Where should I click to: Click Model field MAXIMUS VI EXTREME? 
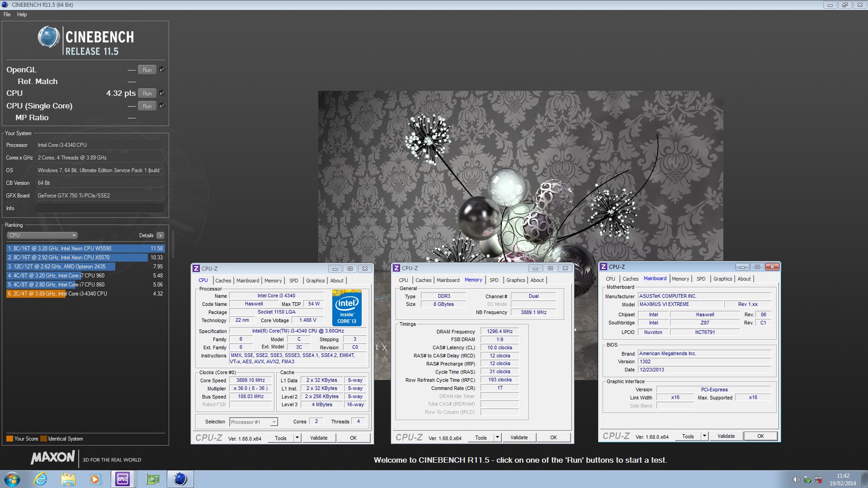click(680, 305)
